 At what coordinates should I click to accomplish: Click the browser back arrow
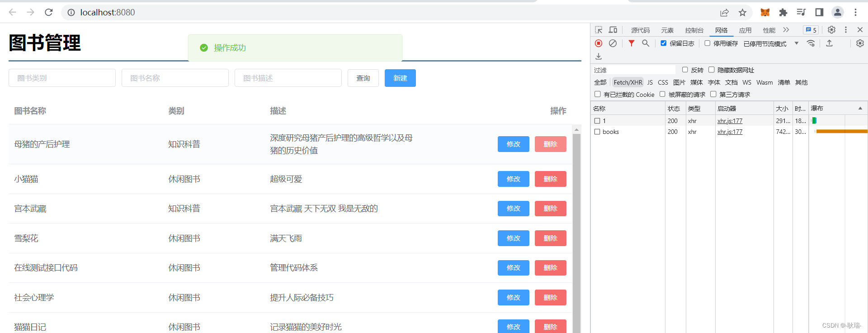pyautogui.click(x=13, y=12)
